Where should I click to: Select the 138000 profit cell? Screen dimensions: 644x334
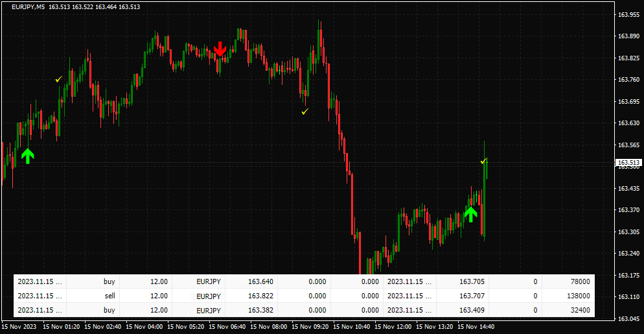pyautogui.click(x=568, y=296)
